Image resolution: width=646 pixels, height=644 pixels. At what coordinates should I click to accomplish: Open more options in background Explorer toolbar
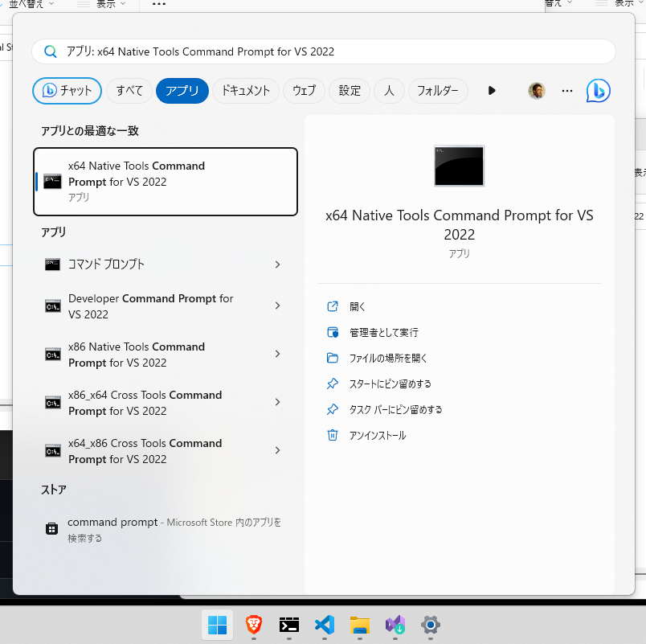click(159, 4)
